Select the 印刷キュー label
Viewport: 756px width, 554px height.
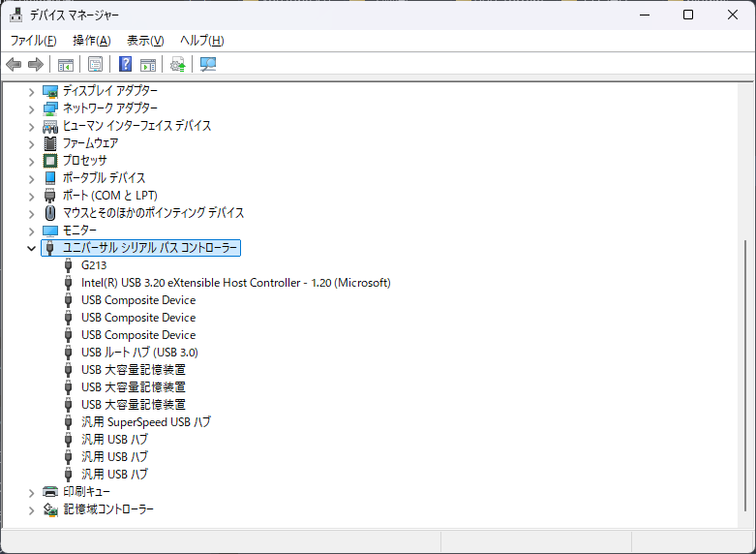[x=86, y=492]
